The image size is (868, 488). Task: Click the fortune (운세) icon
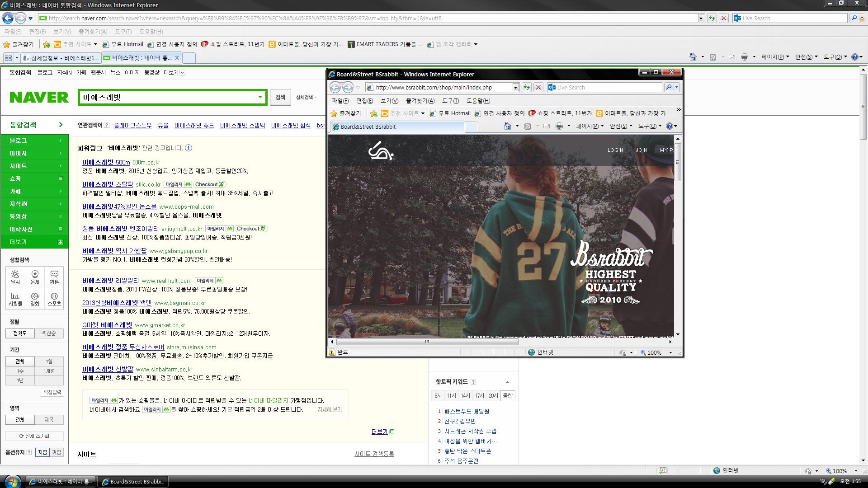[35, 277]
